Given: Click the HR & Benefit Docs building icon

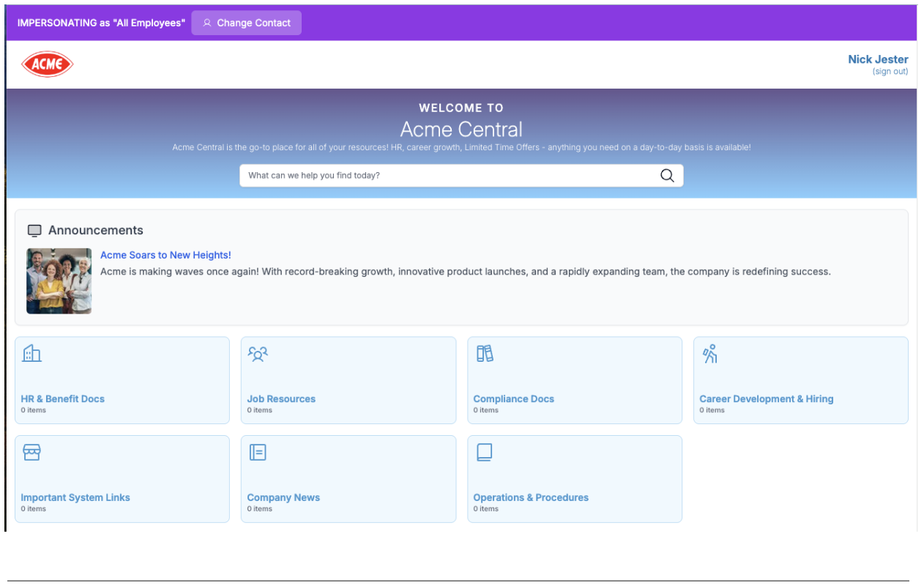Looking at the screenshot, I should (x=31, y=353).
